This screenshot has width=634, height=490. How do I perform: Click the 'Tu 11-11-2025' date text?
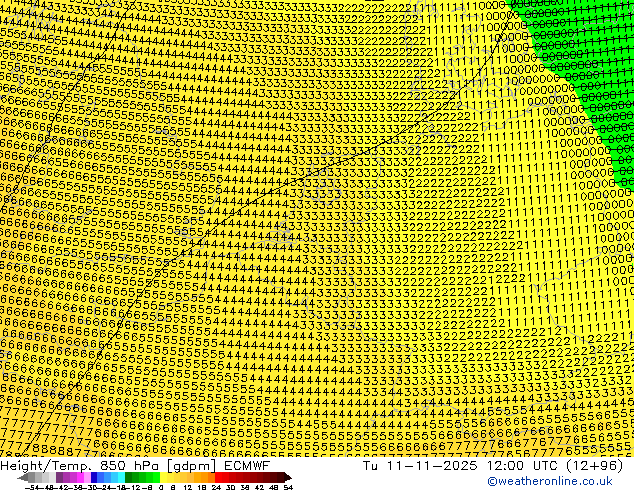[420, 466]
